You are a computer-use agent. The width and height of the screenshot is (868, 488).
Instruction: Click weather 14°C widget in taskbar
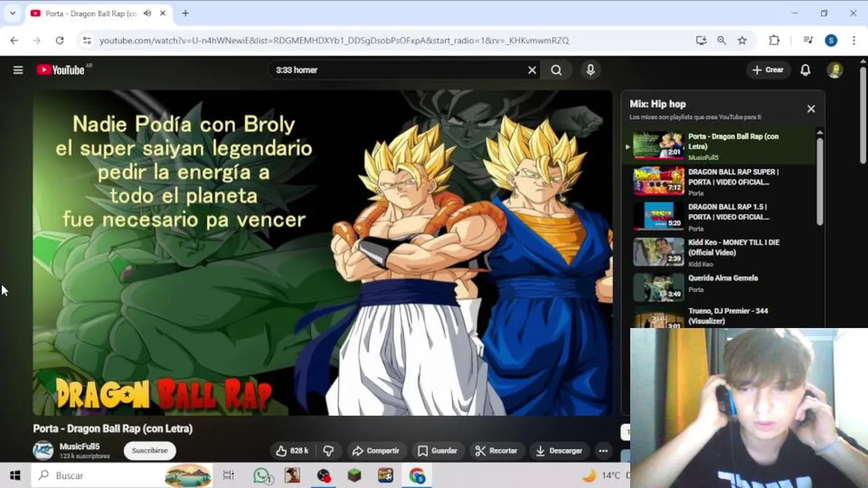[x=605, y=475]
